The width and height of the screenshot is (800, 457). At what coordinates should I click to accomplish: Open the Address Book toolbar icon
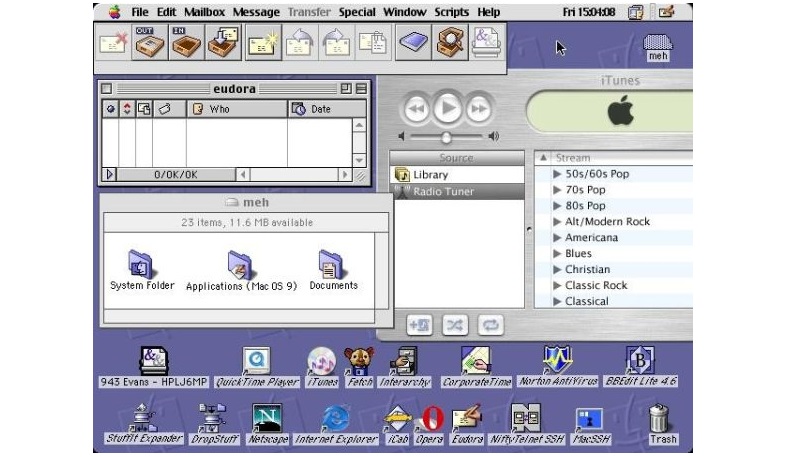413,41
